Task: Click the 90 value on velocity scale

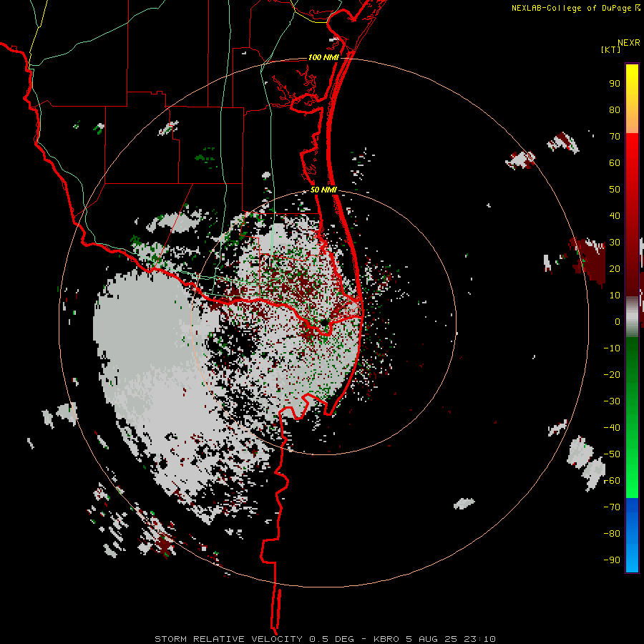Action: [x=615, y=84]
